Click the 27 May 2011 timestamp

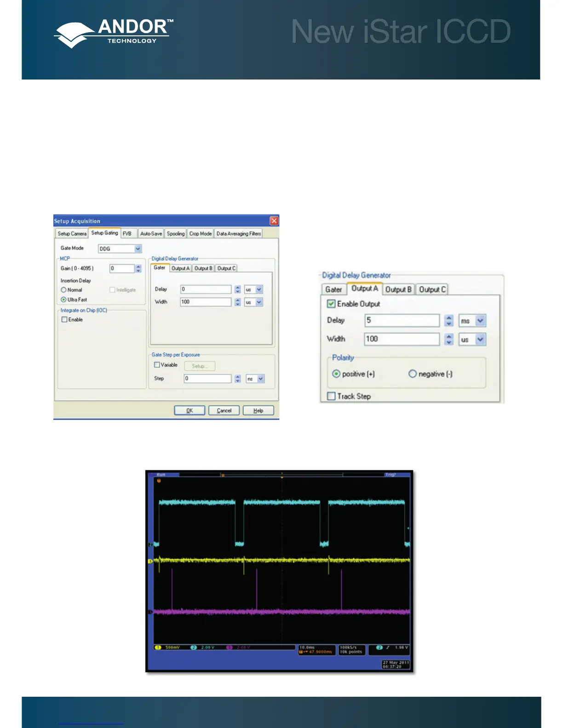395,665
